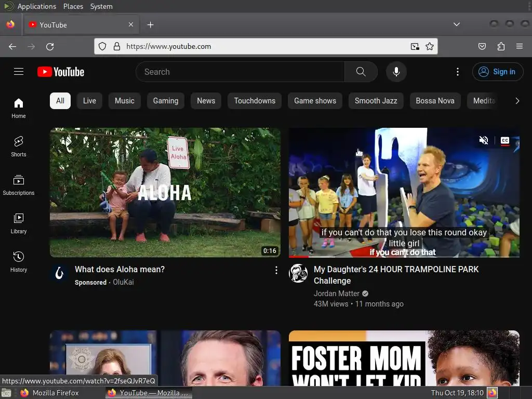Viewport: 532px width, 399px height.
Task: Open the Firefox application menu
Action: (519, 46)
